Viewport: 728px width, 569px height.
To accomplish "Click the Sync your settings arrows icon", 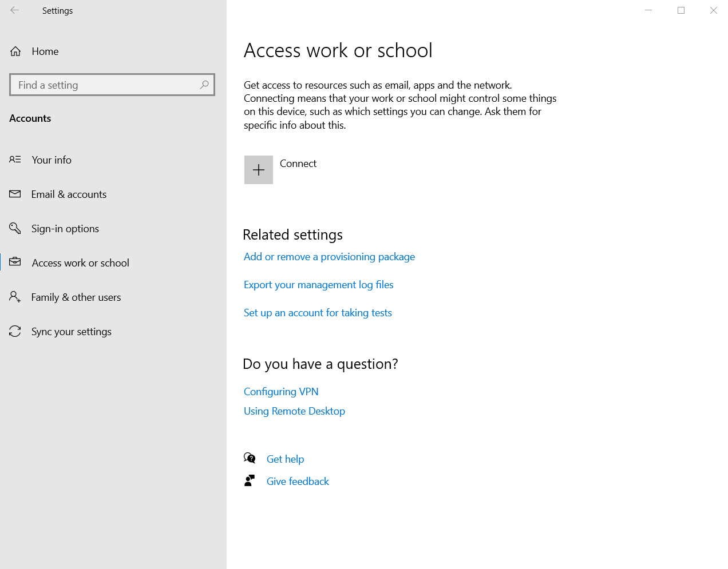I will (15, 331).
